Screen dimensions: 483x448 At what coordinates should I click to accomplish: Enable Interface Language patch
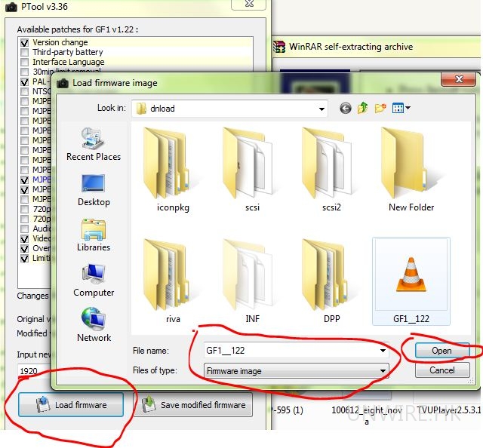click(24, 62)
